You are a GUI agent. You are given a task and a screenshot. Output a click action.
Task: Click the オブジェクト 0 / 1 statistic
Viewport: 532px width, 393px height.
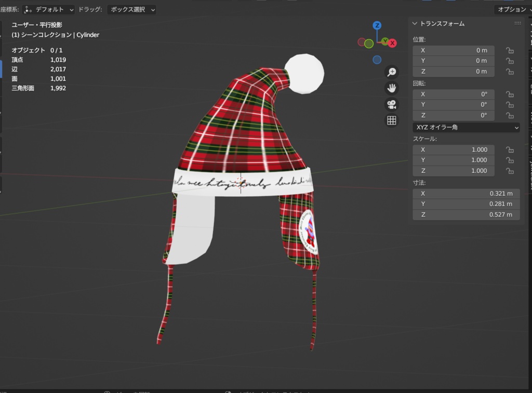(37, 50)
